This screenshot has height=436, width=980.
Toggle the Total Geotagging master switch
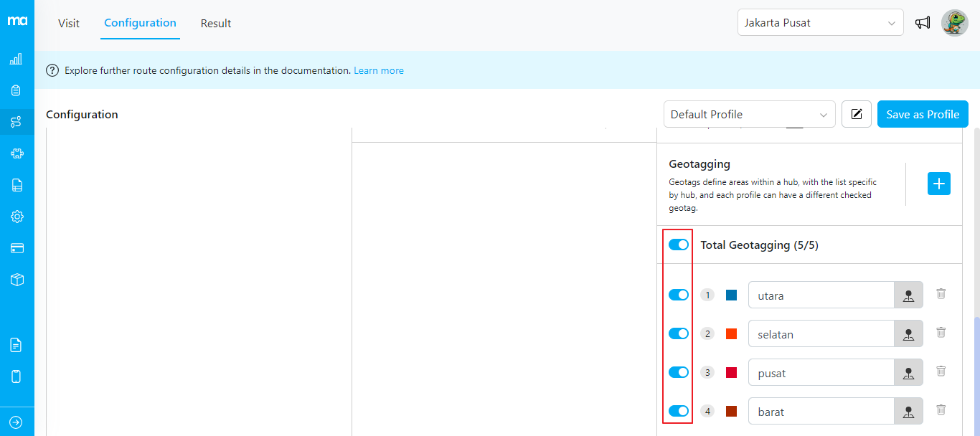[x=679, y=245]
